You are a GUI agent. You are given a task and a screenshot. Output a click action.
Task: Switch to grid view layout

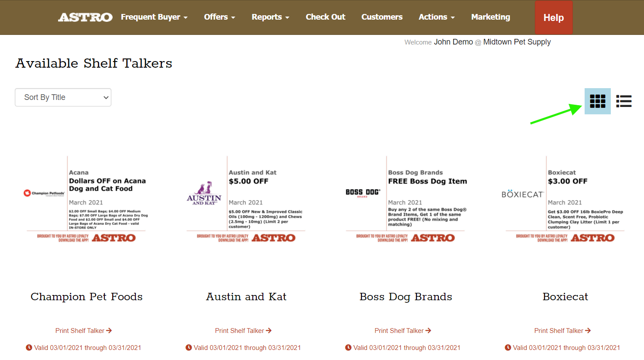(597, 101)
